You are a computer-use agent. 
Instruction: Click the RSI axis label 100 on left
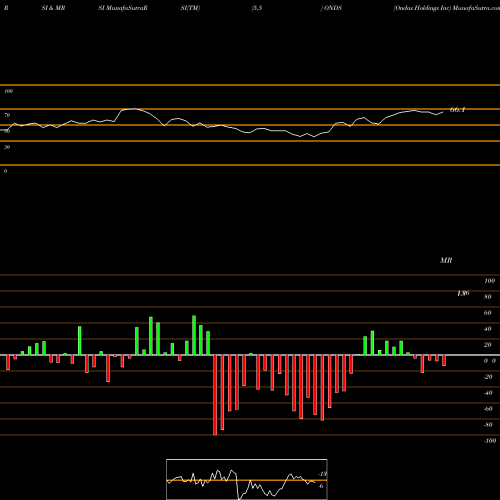click(x=8, y=91)
